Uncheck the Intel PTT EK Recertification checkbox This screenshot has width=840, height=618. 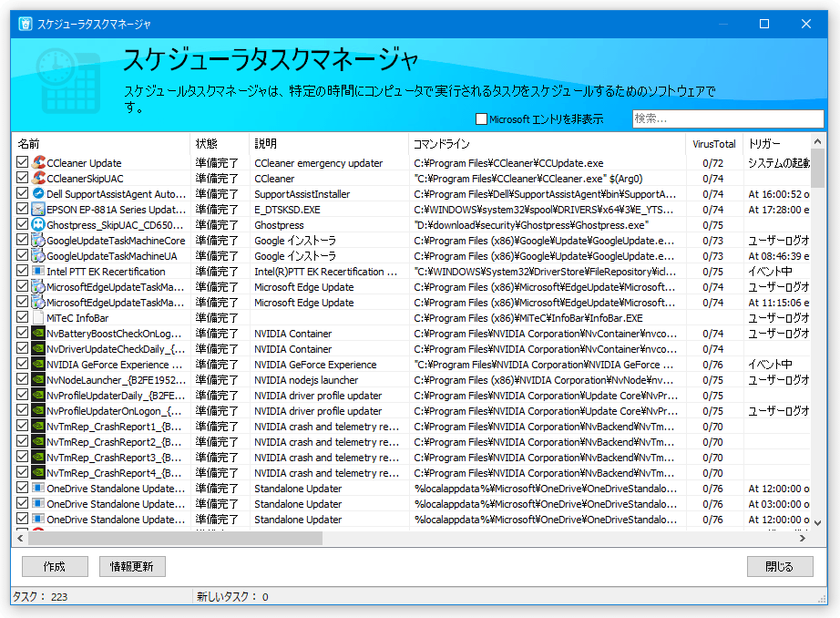tap(23, 271)
